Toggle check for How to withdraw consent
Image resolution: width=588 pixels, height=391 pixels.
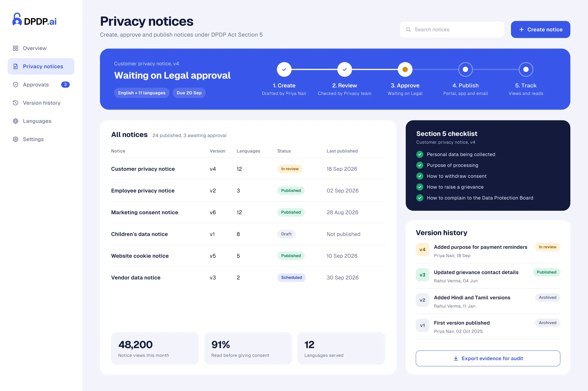(x=420, y=176)
